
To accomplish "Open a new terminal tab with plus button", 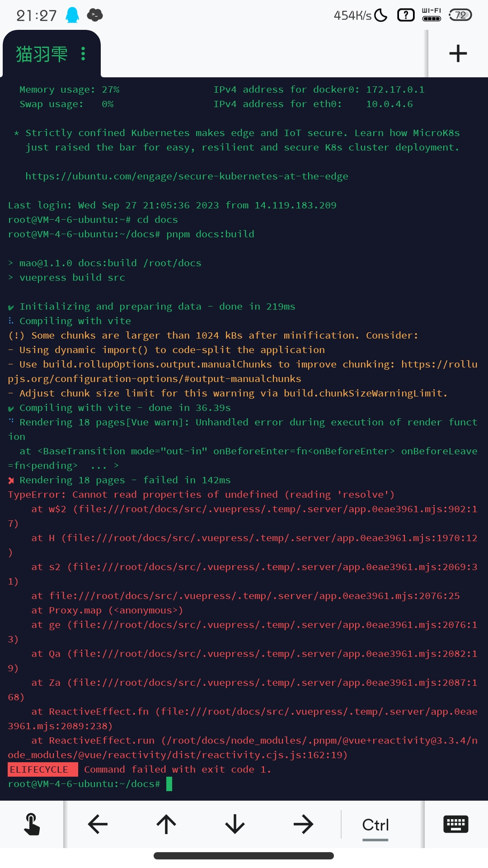I will point(459,53).
